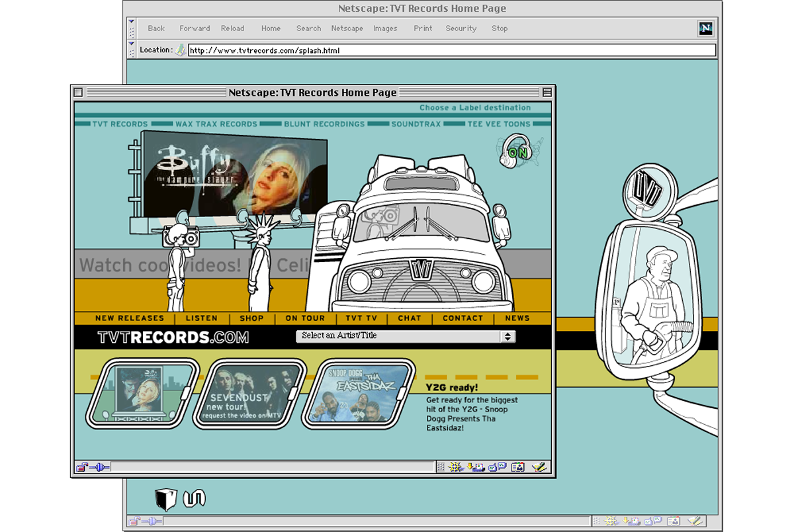
Task: Go Back in the rear Netscape window
Action: point(156,28)
